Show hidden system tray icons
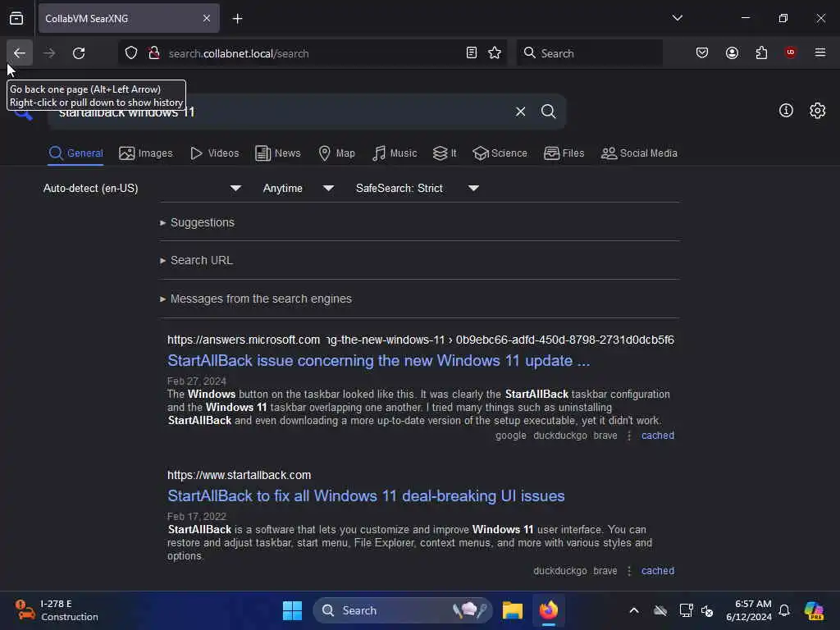Image resolution: width=840 pixels, height=630 pixels. tap(634, 610)
